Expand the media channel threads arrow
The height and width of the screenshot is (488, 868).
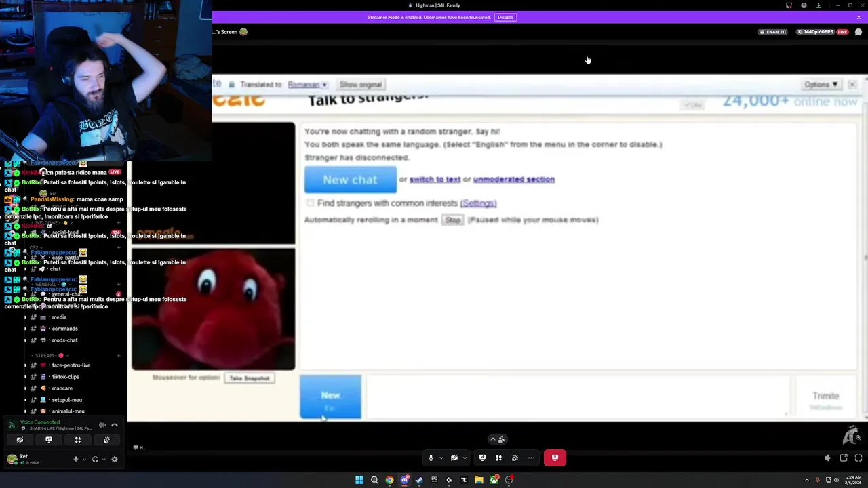pyautogui.click(x=25, y=317)
